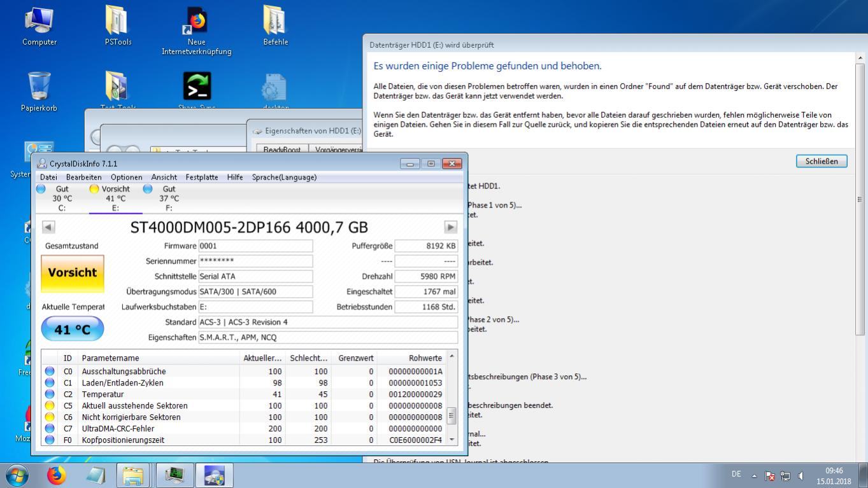The width and height of the screenshot is (868, 488).
Task: Open the Optionen menu
Action: (x=126, y=178)
